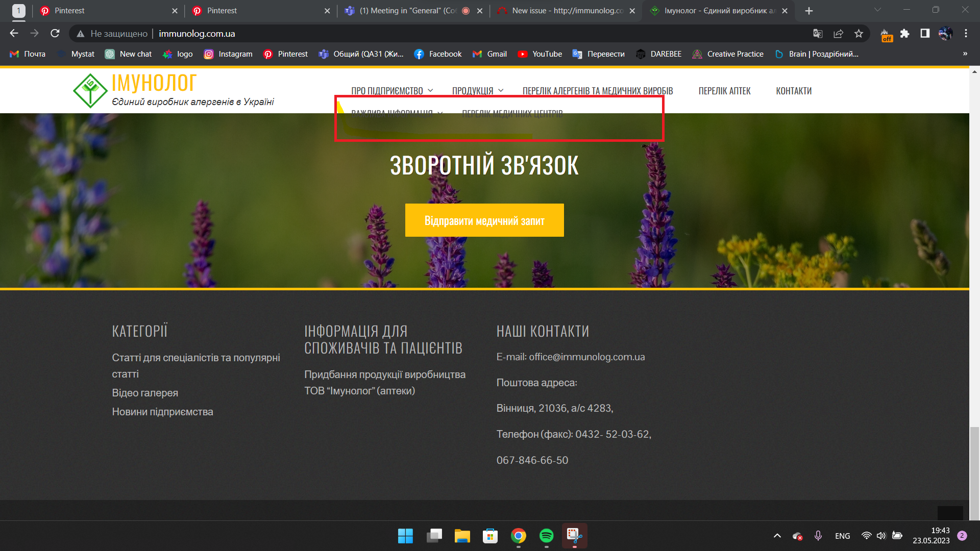Reload the page with the refresh icon
This screenshot has height=551, width=980.
tap(55, 34)
